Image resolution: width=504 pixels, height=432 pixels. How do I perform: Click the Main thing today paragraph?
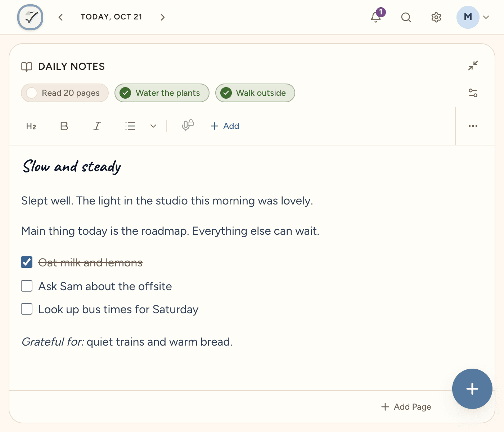(170, 231)
